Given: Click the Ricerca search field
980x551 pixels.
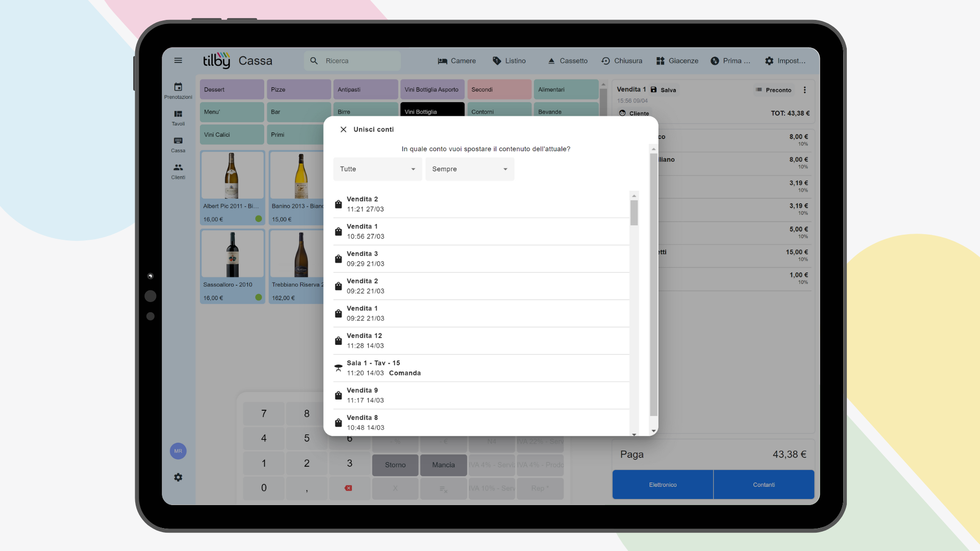Looking at the screenshot, I should coord(353,61).
